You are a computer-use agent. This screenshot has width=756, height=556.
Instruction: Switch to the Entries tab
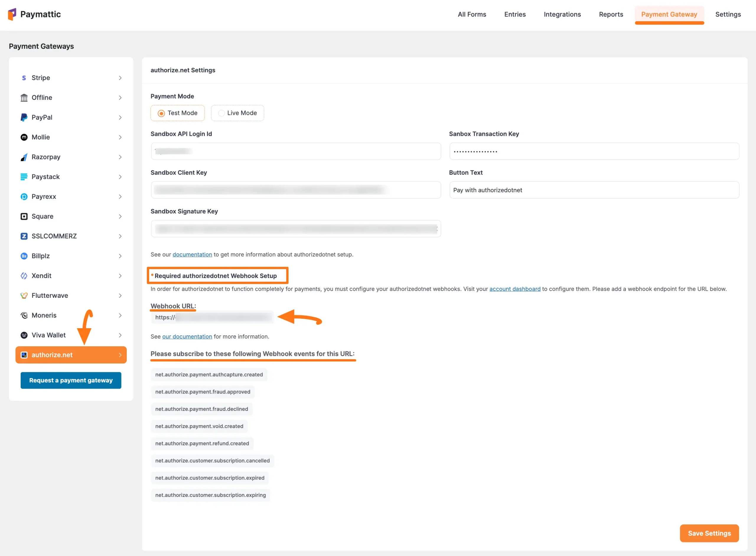515,14
